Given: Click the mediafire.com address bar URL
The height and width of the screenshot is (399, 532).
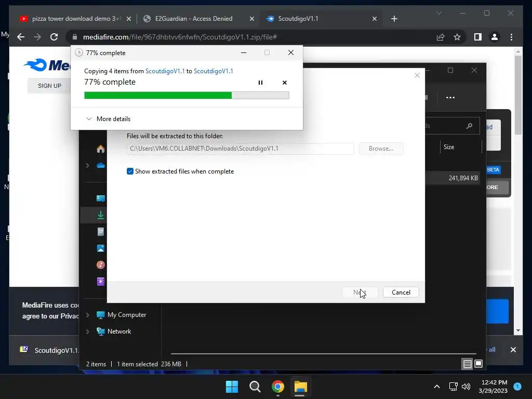Looking at the screenshot, I should [x=180, y=37].
